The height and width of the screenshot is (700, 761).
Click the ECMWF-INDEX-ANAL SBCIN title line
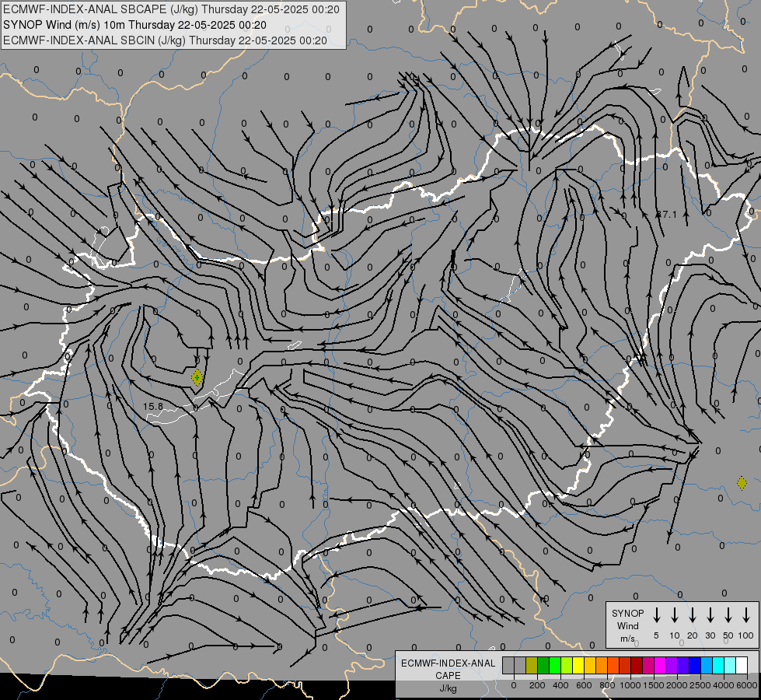165,40
